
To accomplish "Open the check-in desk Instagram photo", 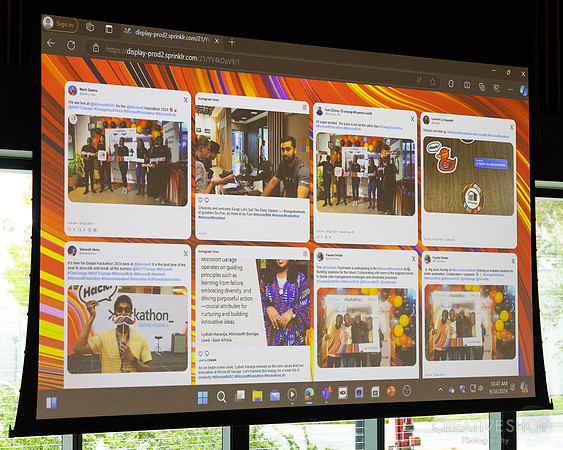I will [x=252, y=153].
